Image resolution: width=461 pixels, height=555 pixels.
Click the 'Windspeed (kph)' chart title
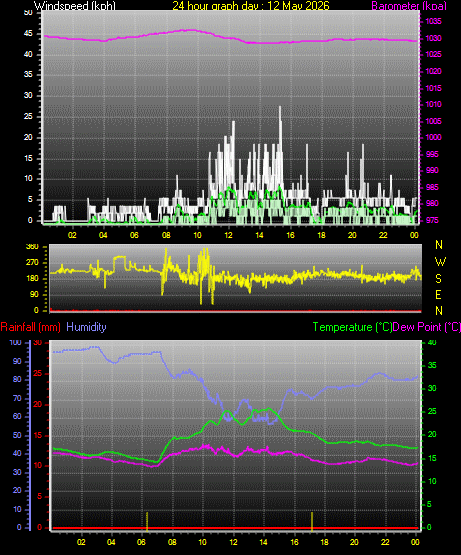coord(75,6)
